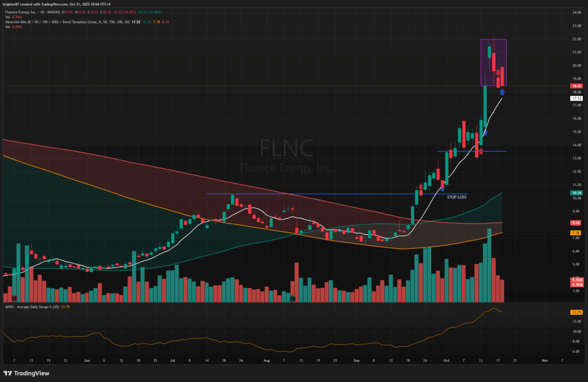This screenshot has height=382, width=588.
Task: Click the 'E' earnings marker at far left
Action: click(x=14, y=299)
